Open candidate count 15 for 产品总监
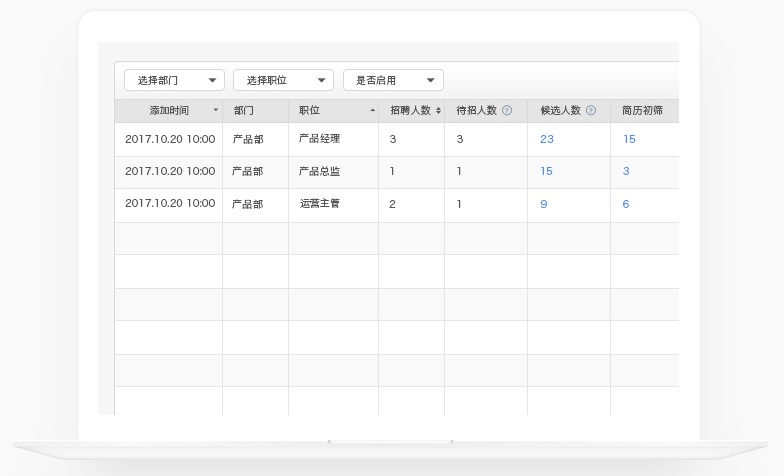 pos(546,171)
